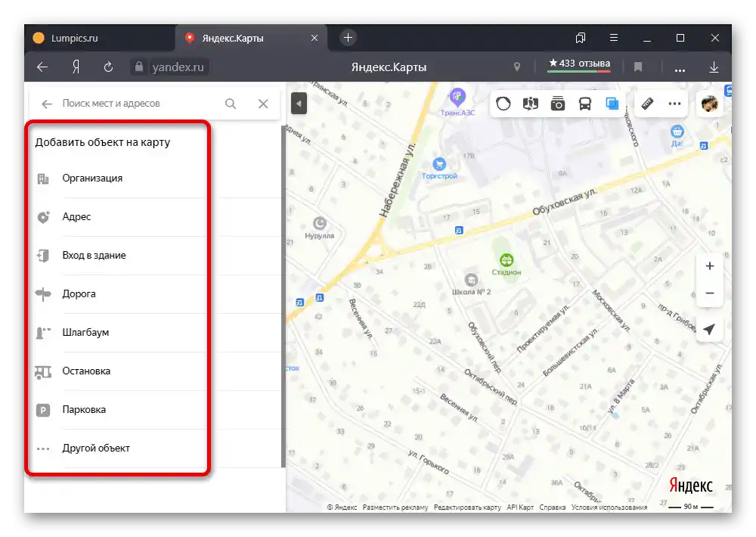Click the 433 reviews rating bar
756x537 pixels.
coord(578,64)
